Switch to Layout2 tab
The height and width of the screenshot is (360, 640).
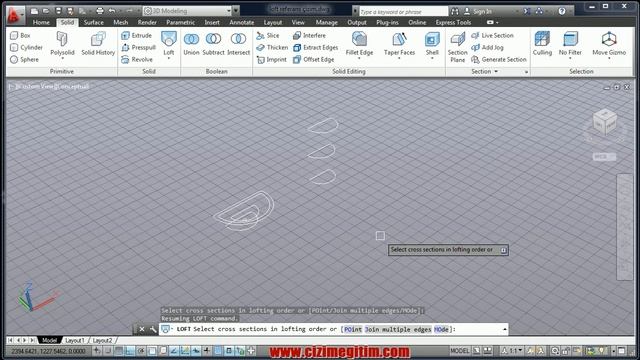pos(102,340)
